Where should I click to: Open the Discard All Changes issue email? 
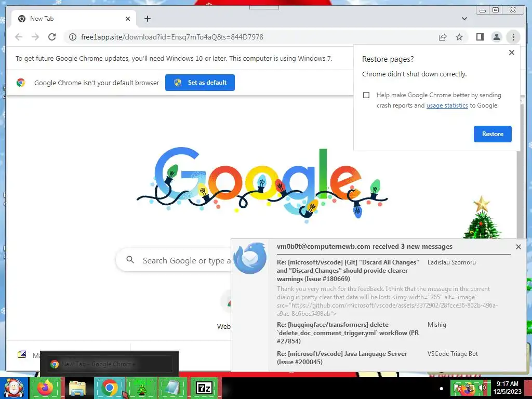click(348, 270)
